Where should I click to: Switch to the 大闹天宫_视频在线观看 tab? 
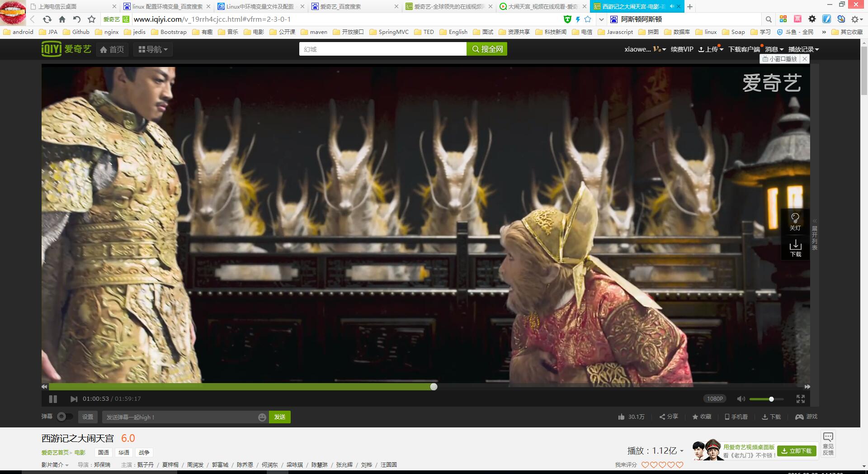coord(542,6)
